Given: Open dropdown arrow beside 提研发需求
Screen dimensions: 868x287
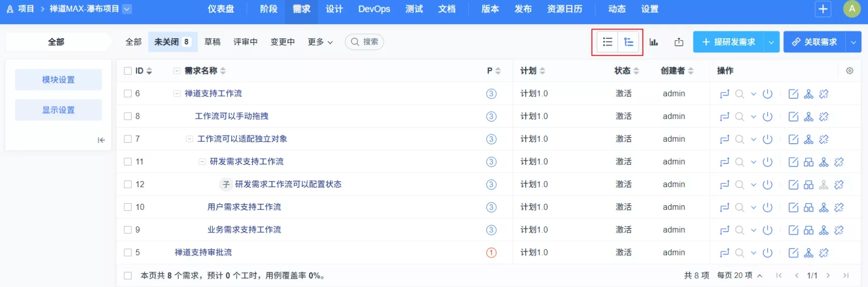Looking at the screenshot, I should (x=771, y=42).
